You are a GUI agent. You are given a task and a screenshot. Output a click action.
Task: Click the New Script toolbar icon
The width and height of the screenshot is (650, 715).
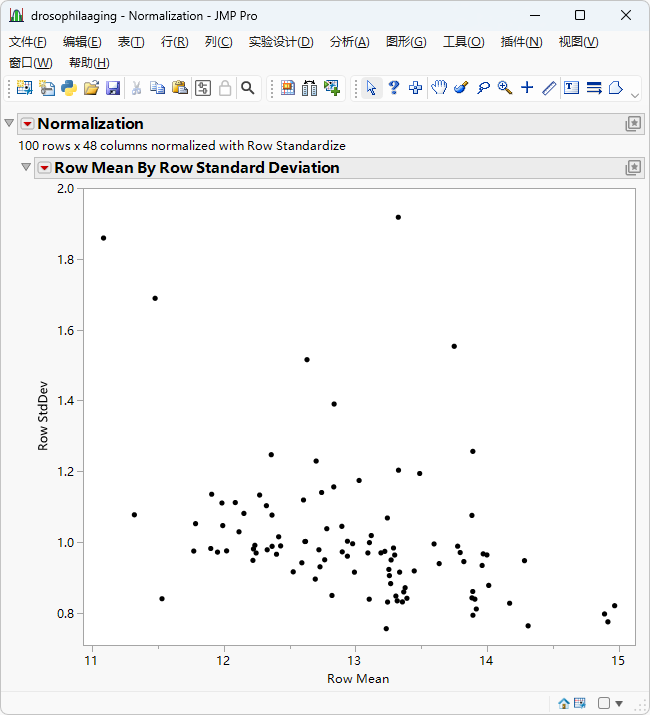click(47, 88)
